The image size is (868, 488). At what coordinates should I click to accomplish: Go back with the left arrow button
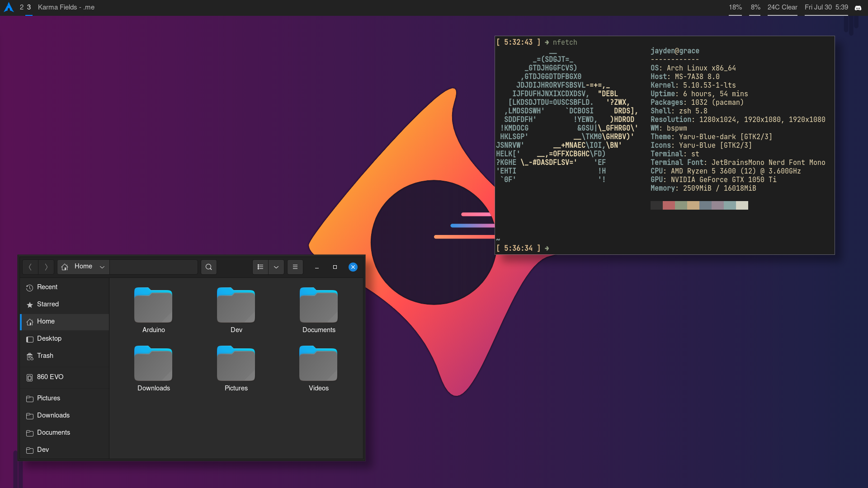tap(30, 267)
